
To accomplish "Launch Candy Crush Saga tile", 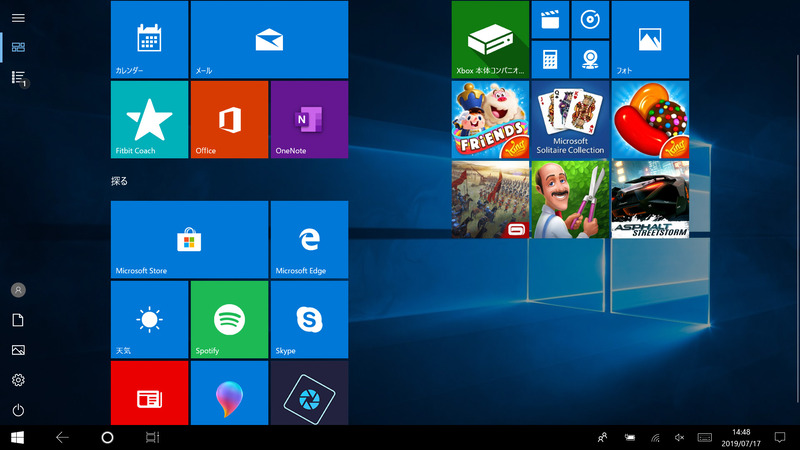I will pyautogui.click(x=651, y=119).
